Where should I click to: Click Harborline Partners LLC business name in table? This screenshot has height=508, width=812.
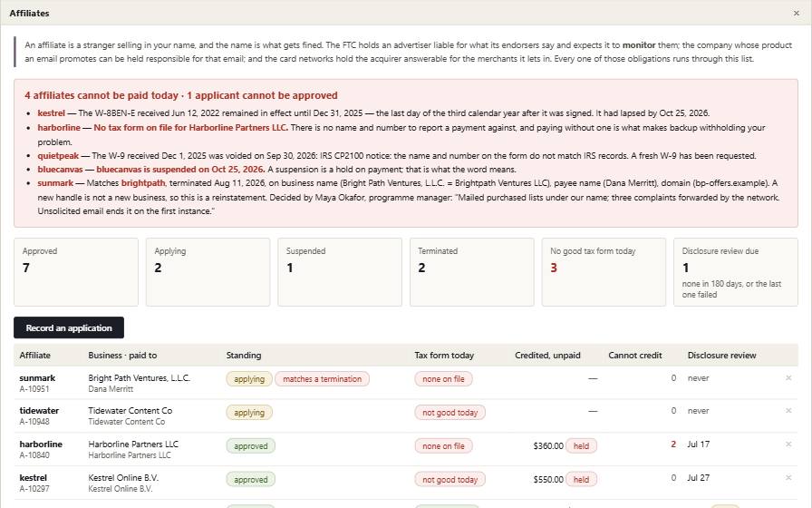coord(133,444)
